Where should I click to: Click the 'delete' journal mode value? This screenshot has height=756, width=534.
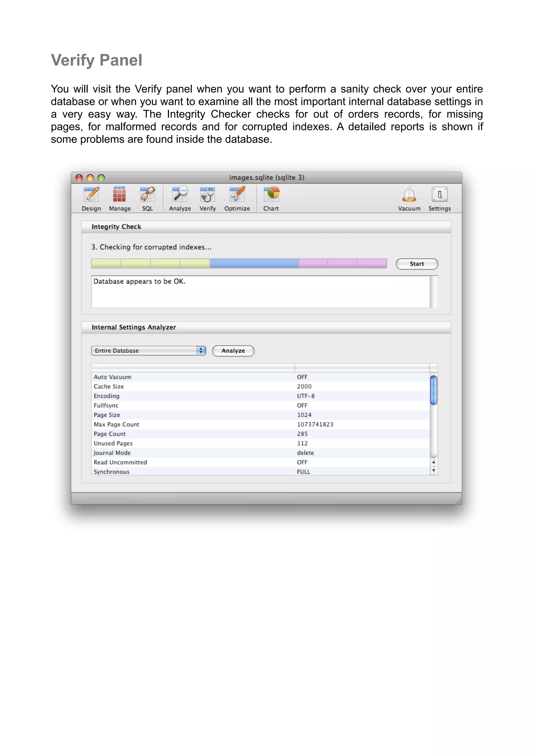(305, 453)
